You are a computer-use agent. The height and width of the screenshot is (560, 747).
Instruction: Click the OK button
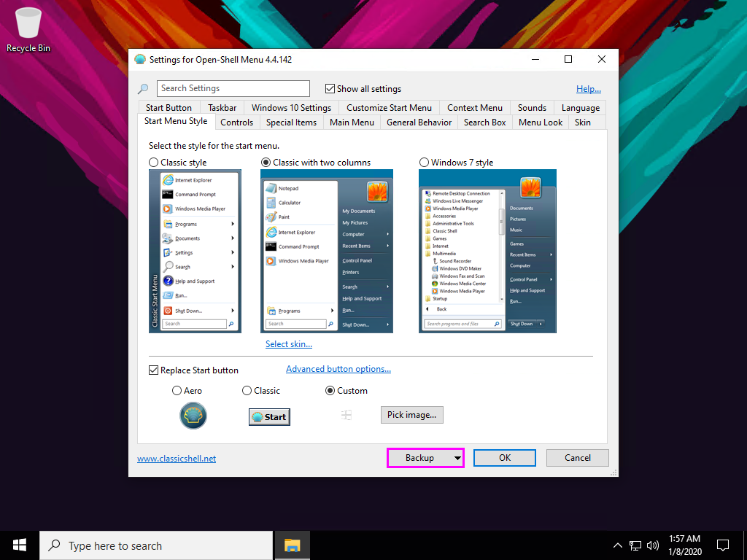505,458
